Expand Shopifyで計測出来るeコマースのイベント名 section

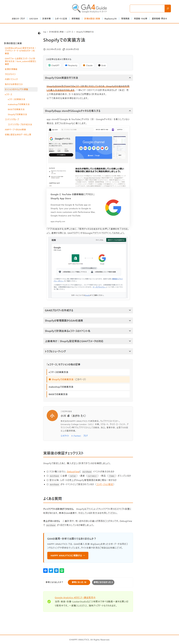coord(88,331)
